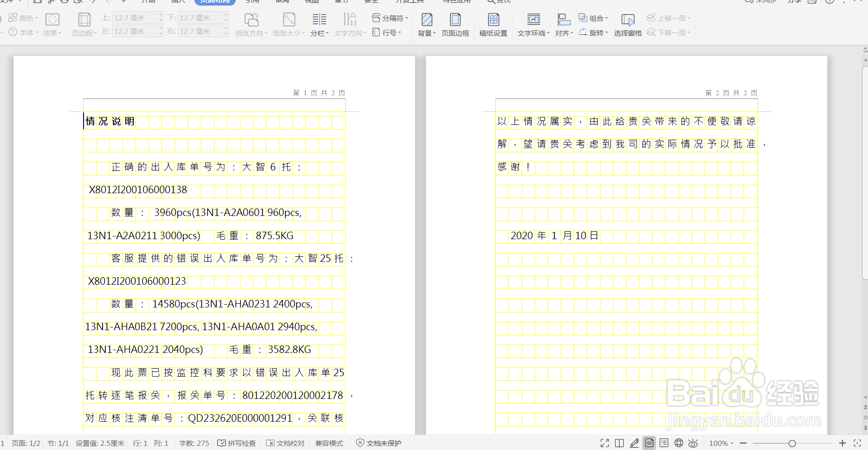The width and height of the screenshot is (868, 450).
Task: Click the 对齐 align icon
Action: 564,20
